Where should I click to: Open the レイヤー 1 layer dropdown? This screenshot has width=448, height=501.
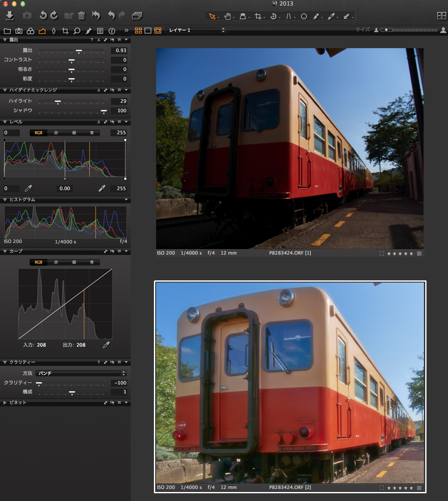pos(196,31)
